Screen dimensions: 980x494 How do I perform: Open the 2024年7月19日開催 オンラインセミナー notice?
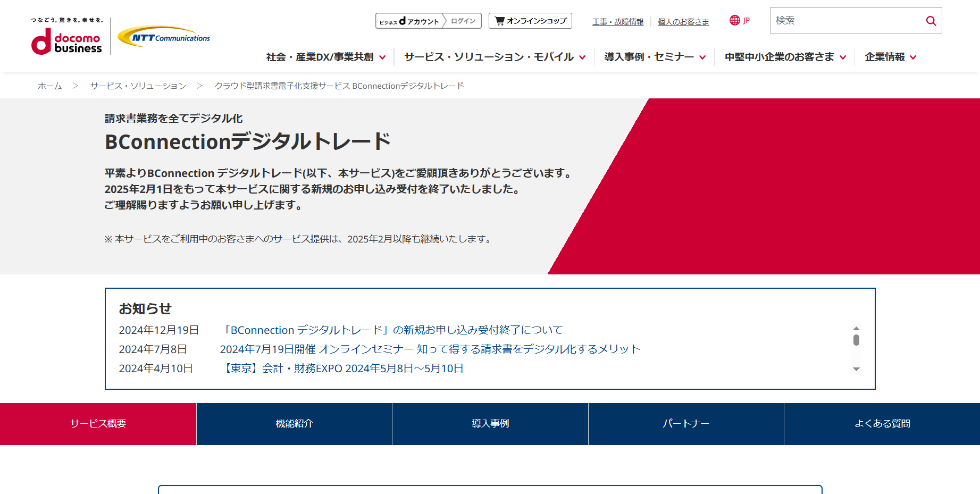coord(430,349)
